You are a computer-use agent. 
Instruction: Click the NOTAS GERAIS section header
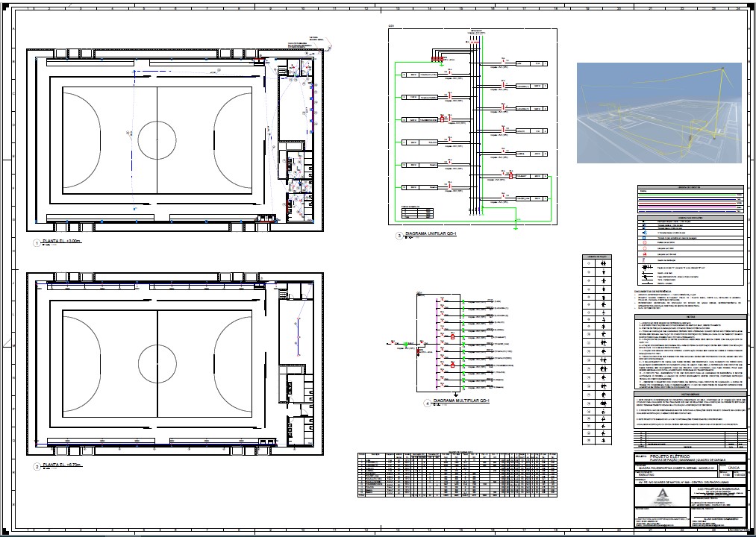tap(690, 393)
